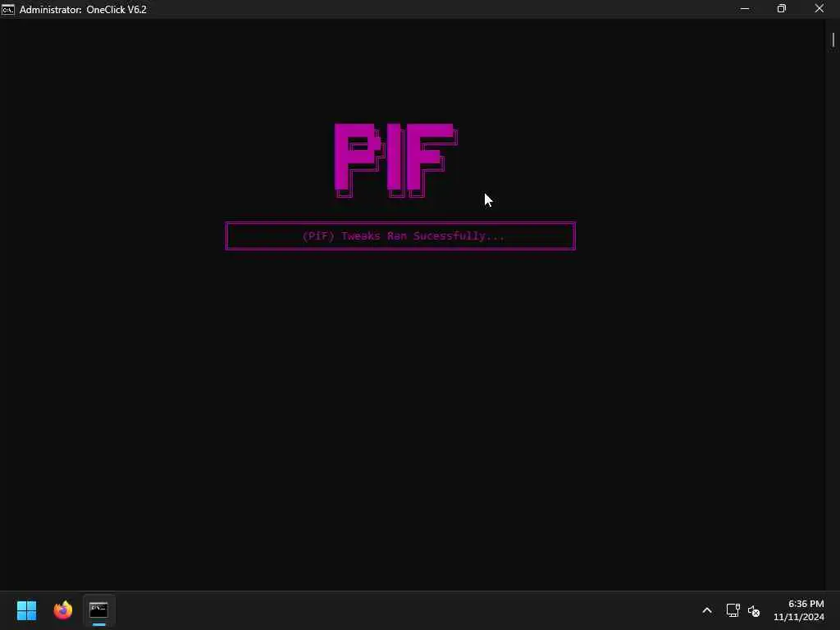The height and width of the screenshot is (630, 840).
Task: Select the command prompt taskbar icon
Action: [98, 610]
